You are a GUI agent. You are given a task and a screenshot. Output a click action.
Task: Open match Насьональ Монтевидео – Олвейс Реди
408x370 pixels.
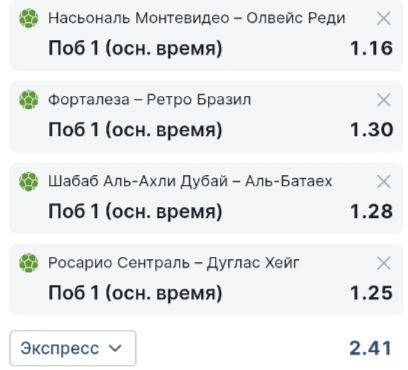point(197,18)
